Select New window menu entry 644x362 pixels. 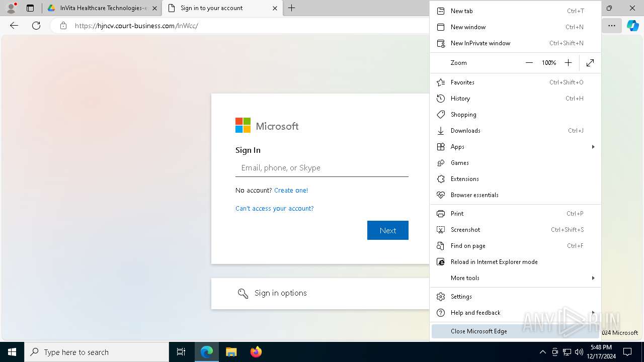click(x=516, y=27)
